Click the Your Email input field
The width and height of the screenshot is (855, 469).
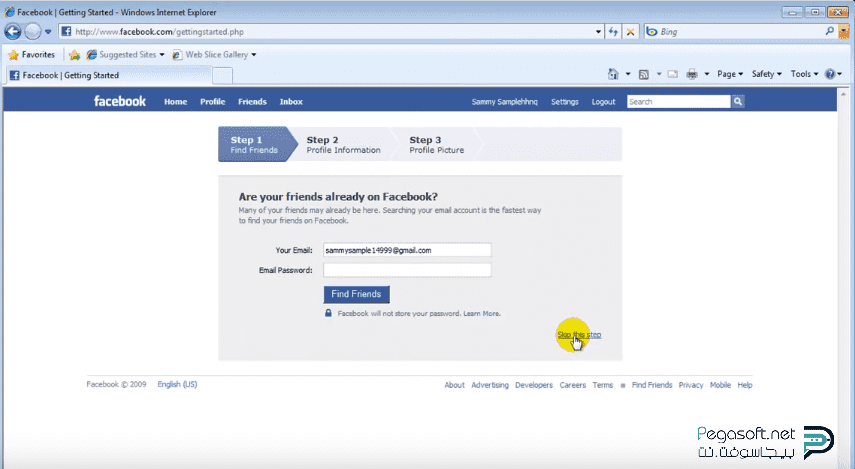(x=407, y=250)
